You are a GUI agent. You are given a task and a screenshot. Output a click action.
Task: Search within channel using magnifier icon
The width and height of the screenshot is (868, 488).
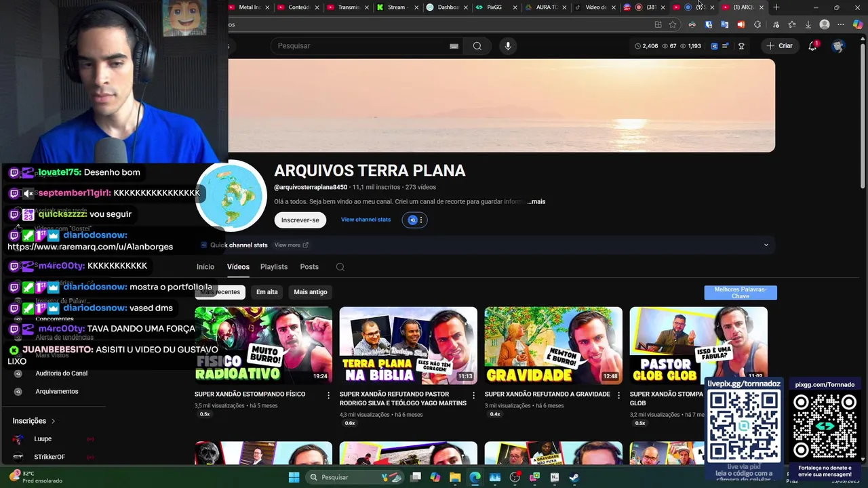pos(340,267)
